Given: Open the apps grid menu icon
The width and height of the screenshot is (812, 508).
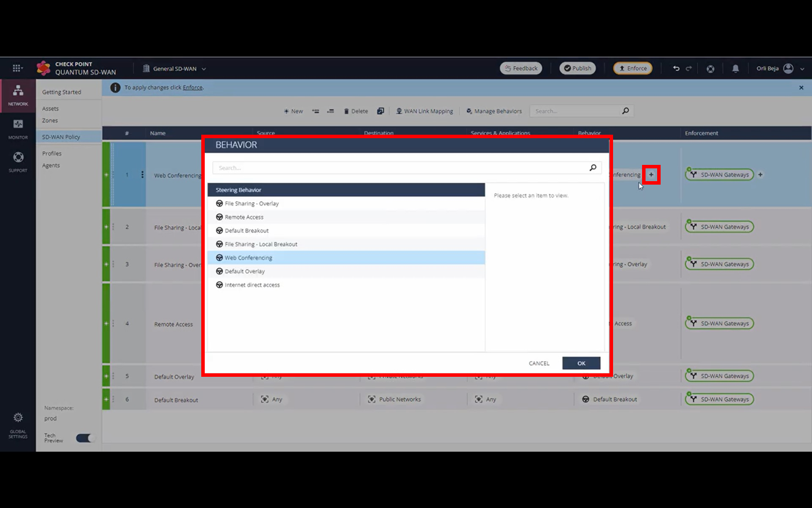Looking at the screenshot, I should [x=17, y=68].
